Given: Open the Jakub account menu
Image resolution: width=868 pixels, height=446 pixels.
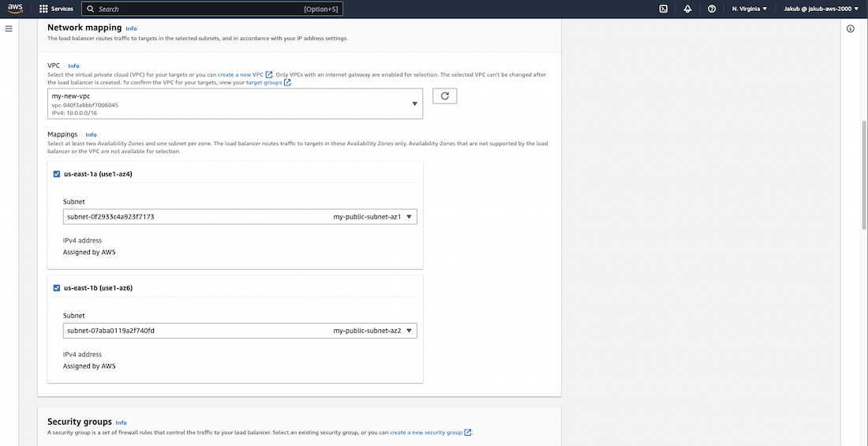Looking at the screenshot, I should [821, 9].
